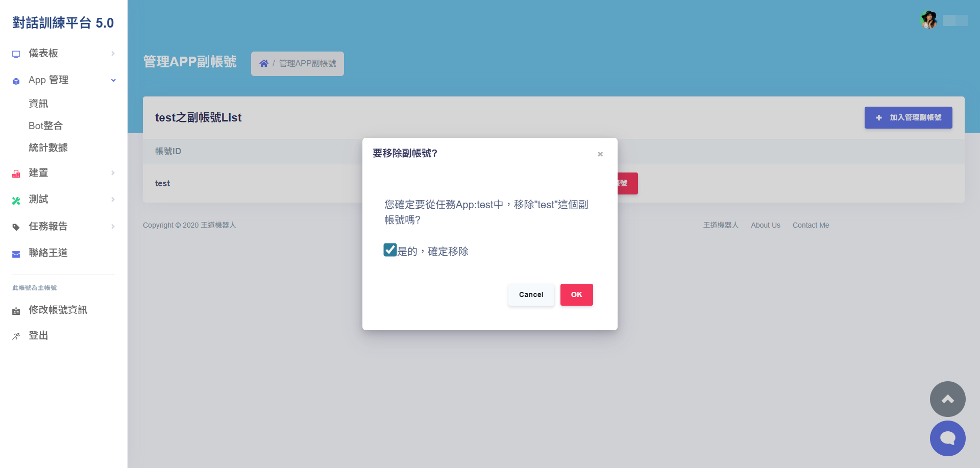The image size is (980, 468).
Task: Open the Contact Me footer link
Action: (811, 225)
